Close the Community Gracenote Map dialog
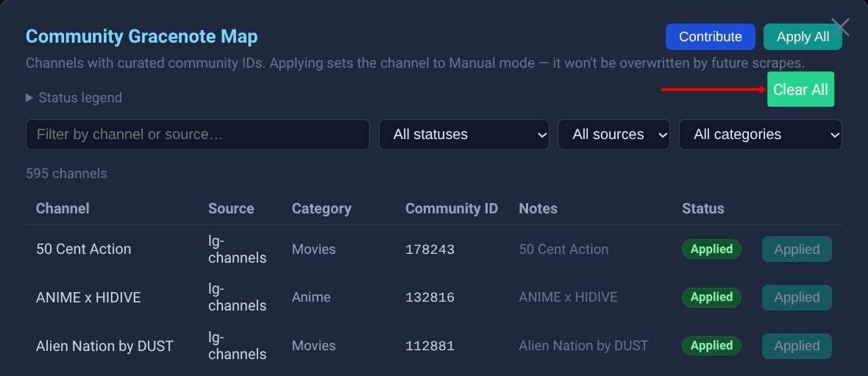Image resolution: width=868 pixels, height=376 pixels. click(x=840, y=27)
